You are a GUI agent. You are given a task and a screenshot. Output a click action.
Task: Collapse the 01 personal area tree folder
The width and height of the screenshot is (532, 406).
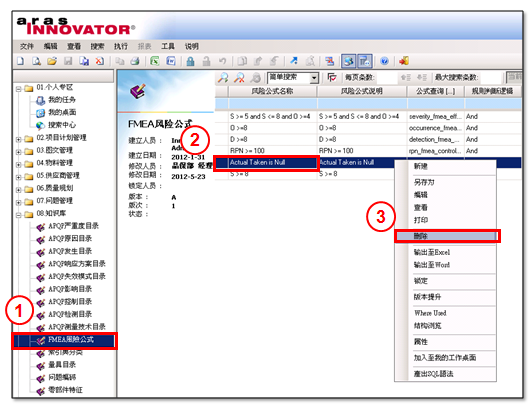pos(19,89)
